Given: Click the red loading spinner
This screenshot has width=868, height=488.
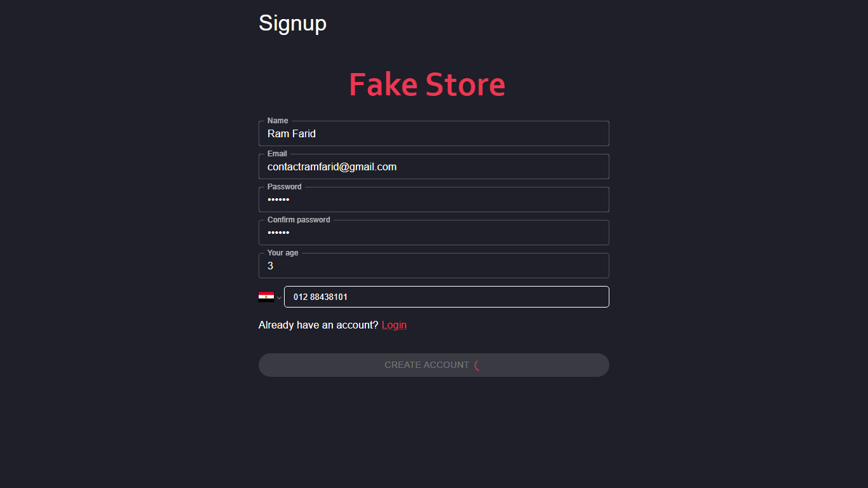Looking at the screenshot, I should click(477, 365).
